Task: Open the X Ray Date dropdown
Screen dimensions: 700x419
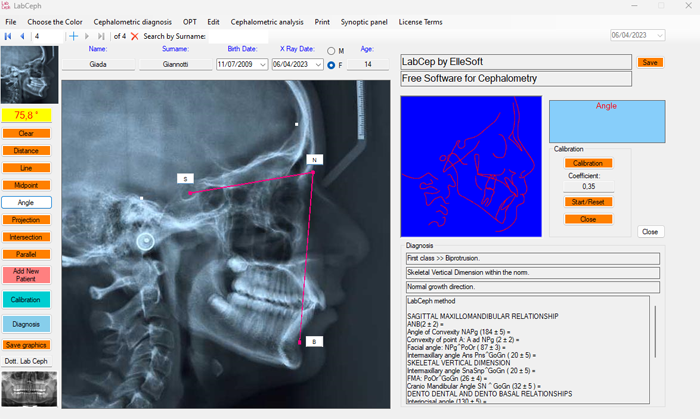Action: point(318,65)
